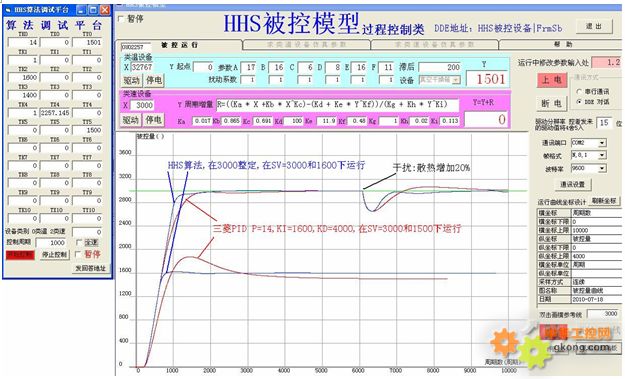
Task: Select the DDE 对话 radio option
Action: coord(579,102)
